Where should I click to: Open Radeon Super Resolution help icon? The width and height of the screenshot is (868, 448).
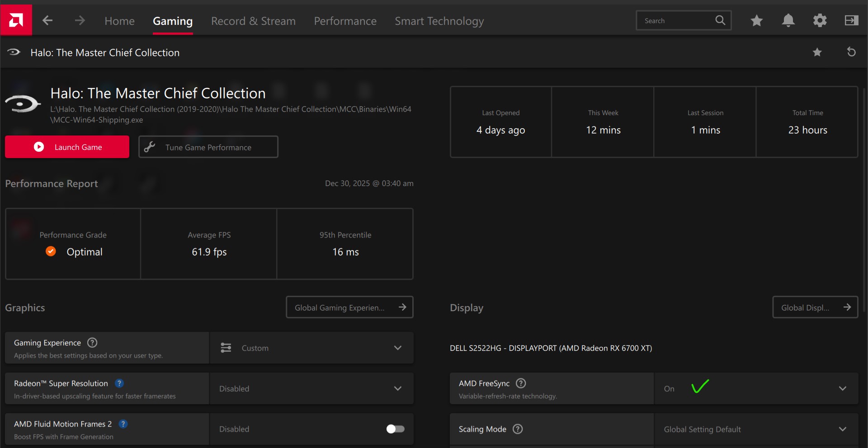point(119,383)
